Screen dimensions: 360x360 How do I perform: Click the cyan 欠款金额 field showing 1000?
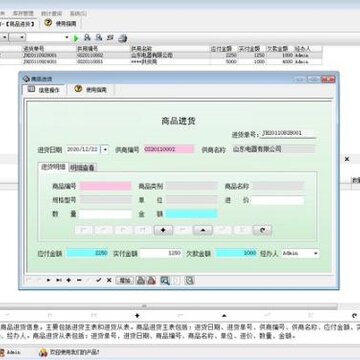coord(237,253)
